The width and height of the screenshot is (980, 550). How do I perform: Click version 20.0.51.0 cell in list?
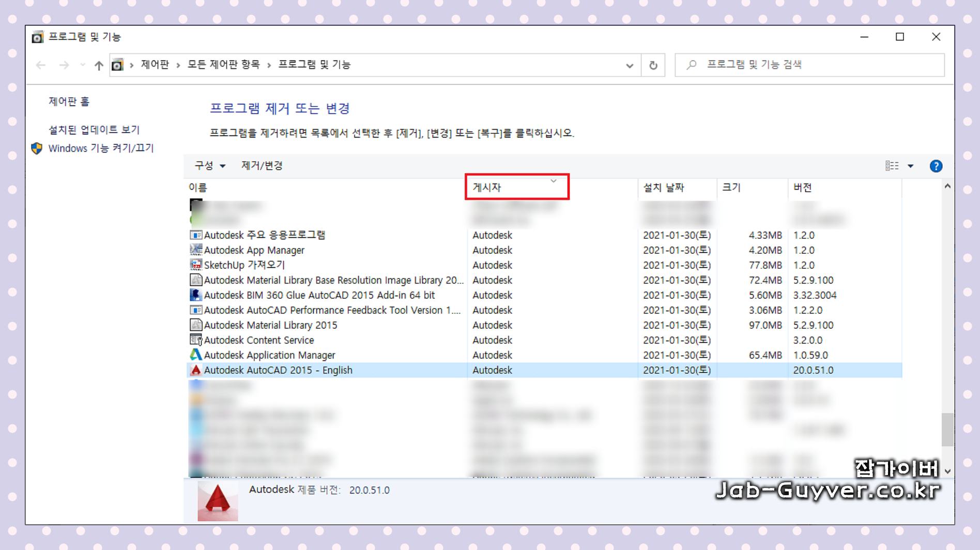[x=813, y=370]
